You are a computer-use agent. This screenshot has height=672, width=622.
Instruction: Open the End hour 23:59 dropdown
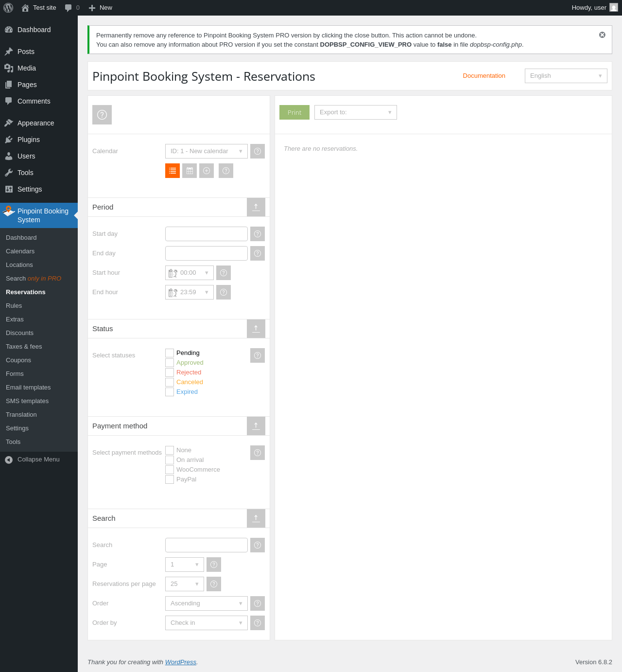pos(190,292)
